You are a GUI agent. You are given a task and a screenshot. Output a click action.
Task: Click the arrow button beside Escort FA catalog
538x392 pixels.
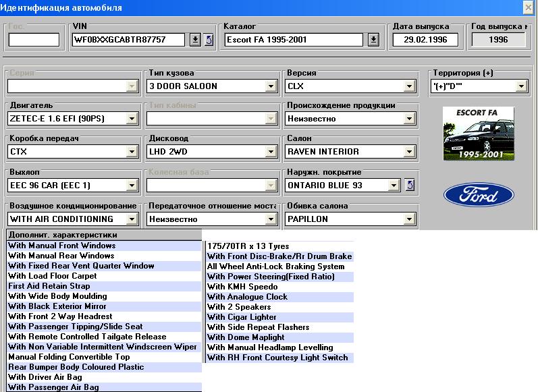click(373, 40)
